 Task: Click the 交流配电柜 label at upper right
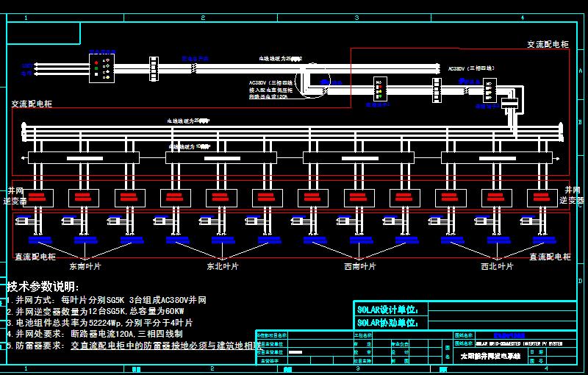548,44
